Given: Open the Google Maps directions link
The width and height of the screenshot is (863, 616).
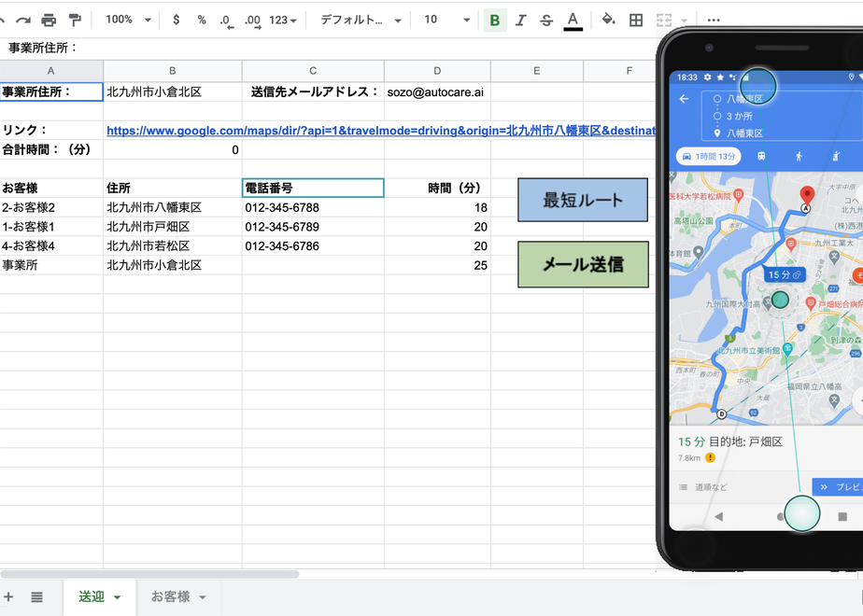Looking at the screenshot, I should pyautogui.click(x=381, y=131).
